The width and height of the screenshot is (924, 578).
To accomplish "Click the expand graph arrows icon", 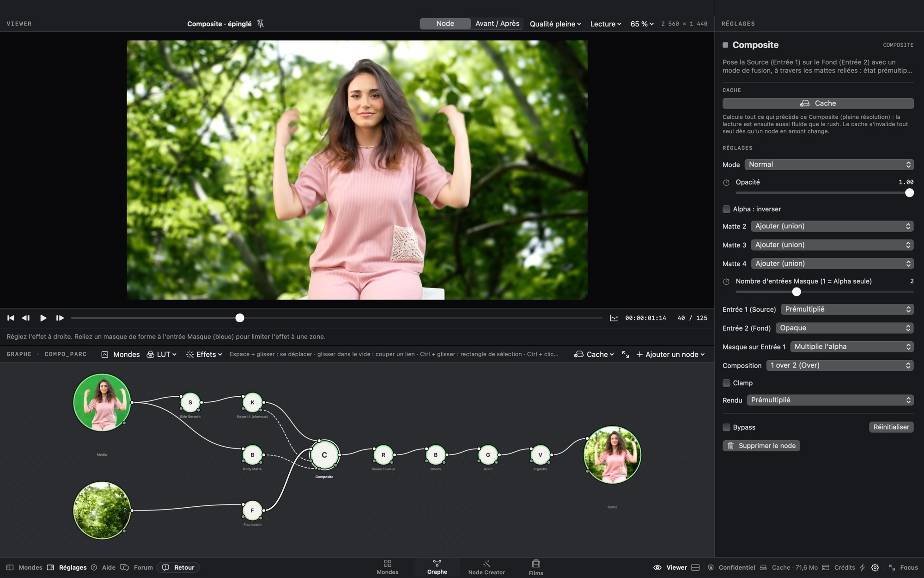I will (x=626, y=354).
